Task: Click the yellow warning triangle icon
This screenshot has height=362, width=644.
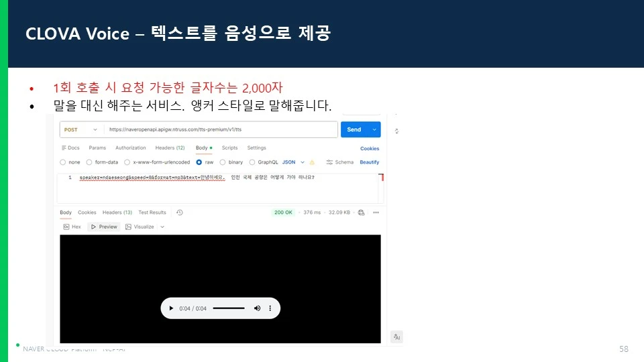Action: coord(312,162)
